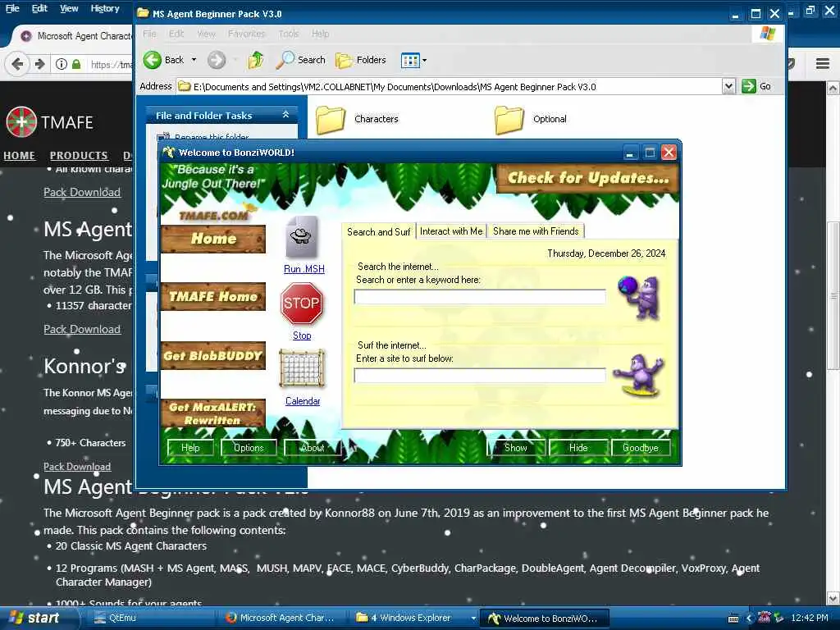
Task: Click the Run MSH document icon
Action: point(301,237)
